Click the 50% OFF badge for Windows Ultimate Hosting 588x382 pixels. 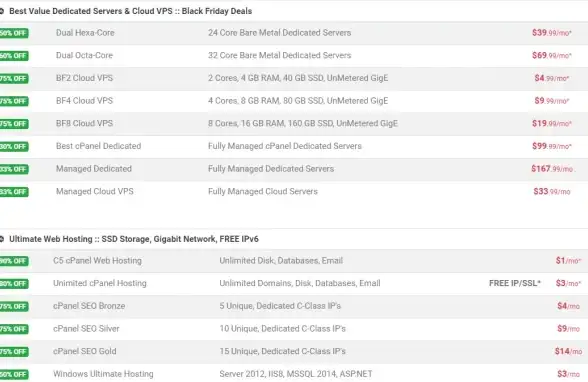[14, 375]
